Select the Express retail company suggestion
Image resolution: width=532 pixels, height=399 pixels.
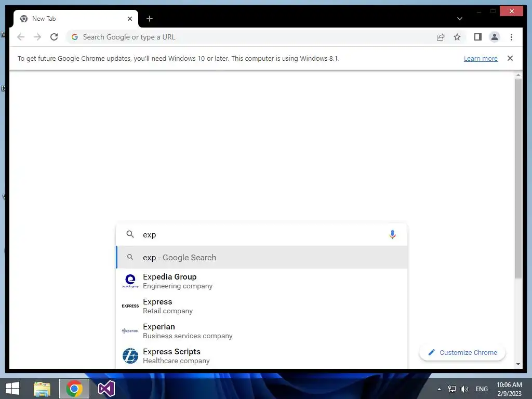click(261, 306)
